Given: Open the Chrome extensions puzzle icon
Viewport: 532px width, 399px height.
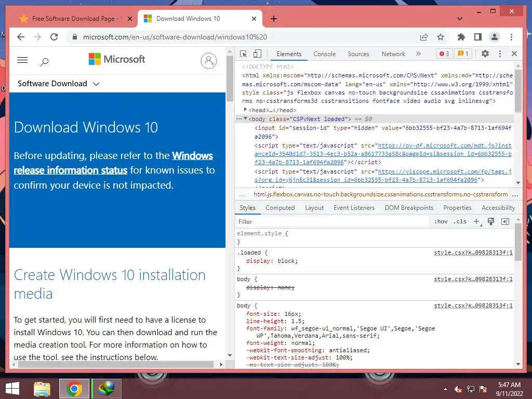Looking at the screenshot, I should [461, 37].
